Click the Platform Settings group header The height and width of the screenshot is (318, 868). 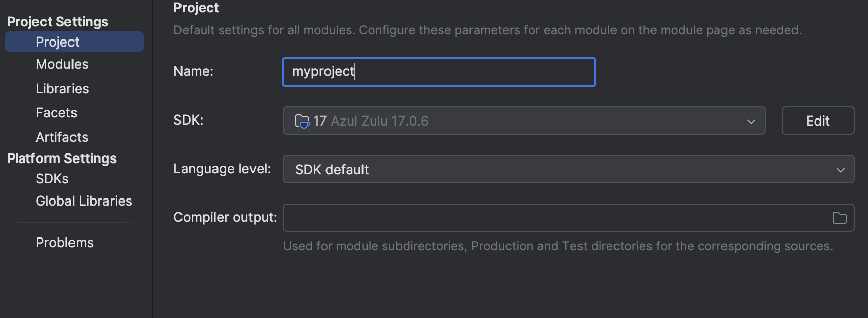tap(62, 158)
